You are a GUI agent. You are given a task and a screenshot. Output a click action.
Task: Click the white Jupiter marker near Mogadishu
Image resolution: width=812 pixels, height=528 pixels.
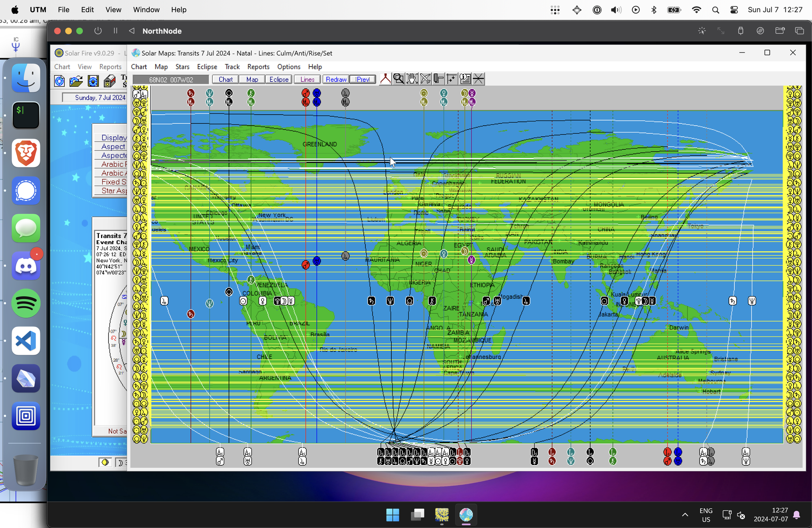(x=526, y=301)
